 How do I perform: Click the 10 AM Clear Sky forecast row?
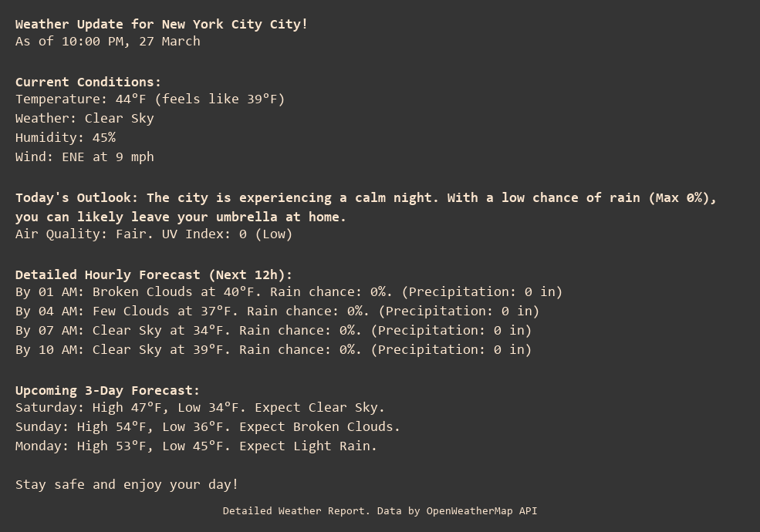click(273, 349)
